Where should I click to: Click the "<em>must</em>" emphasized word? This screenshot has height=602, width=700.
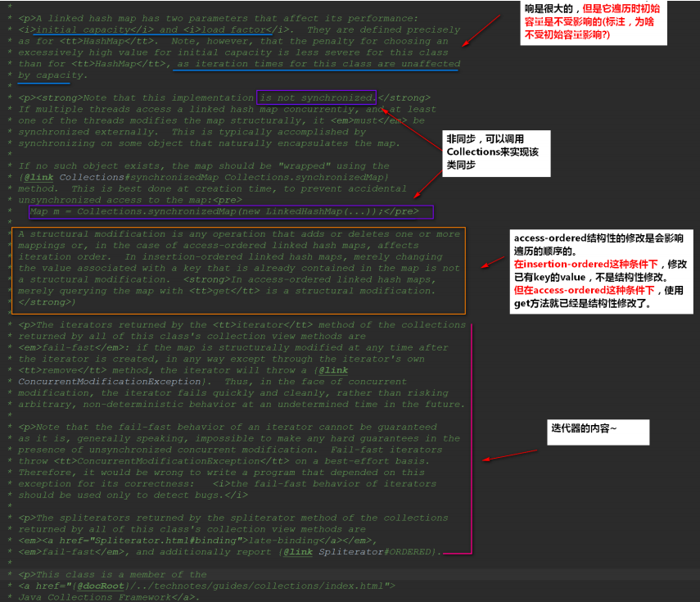(x=368, y=120)
